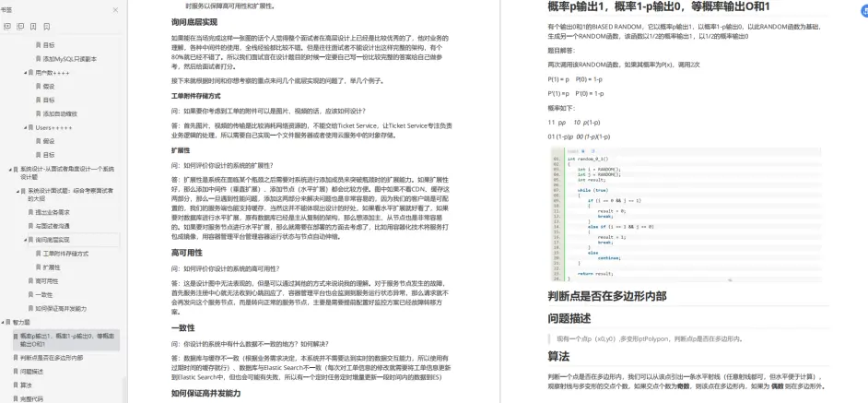Select highlighted 概率p输出1 bookmark entry
This screenshot has height=403, width=868.
pos(67,339)
